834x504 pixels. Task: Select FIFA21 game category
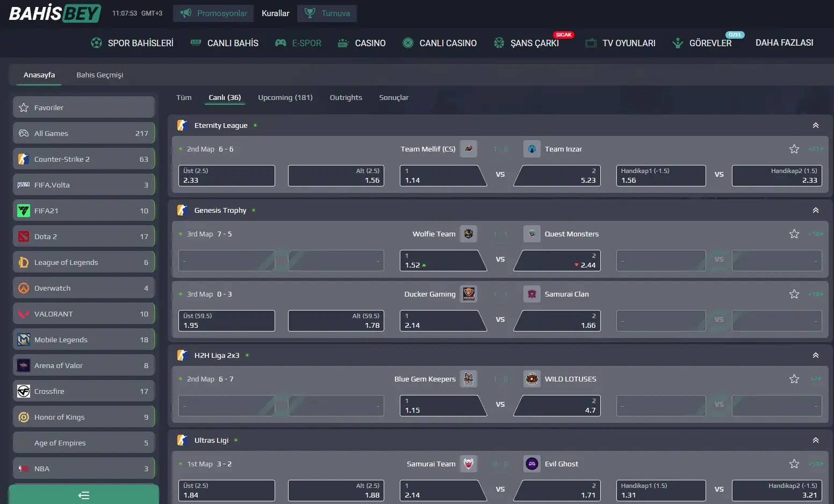[84, 211]
